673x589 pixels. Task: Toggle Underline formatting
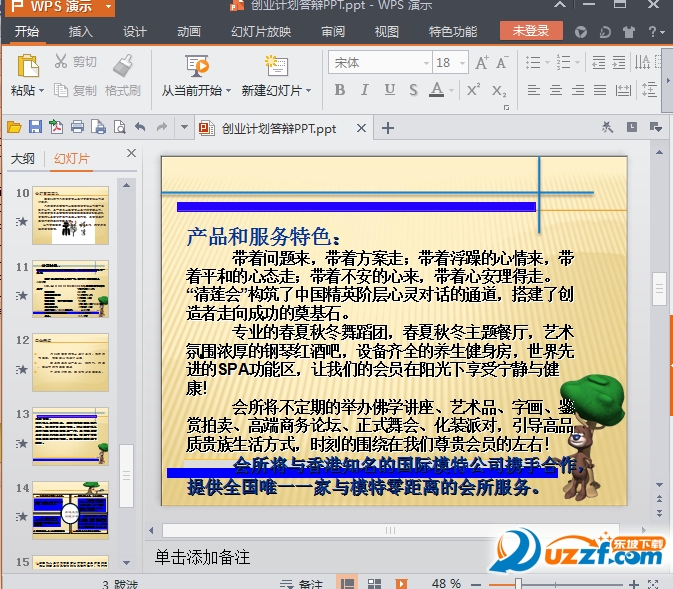pos(389,90)
